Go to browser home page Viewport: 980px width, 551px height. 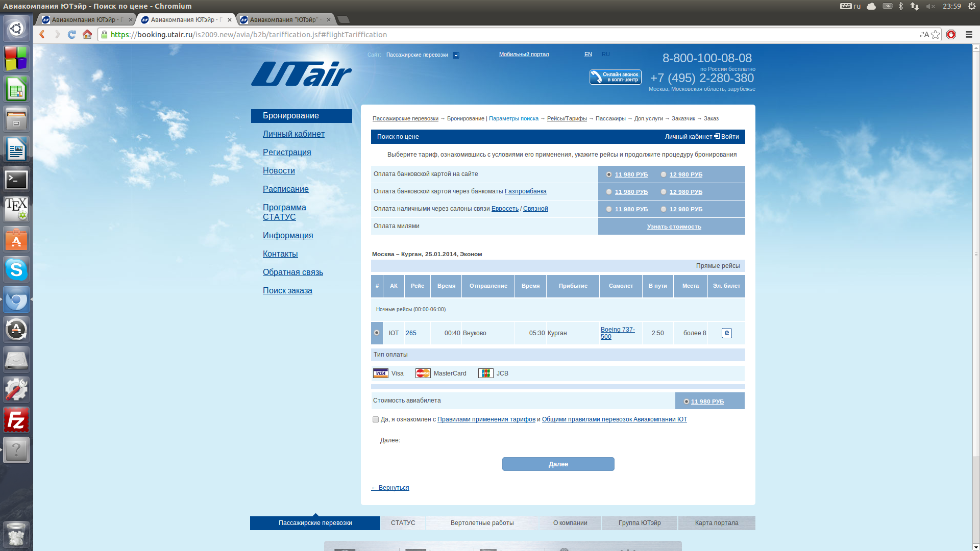click(87, 34)
